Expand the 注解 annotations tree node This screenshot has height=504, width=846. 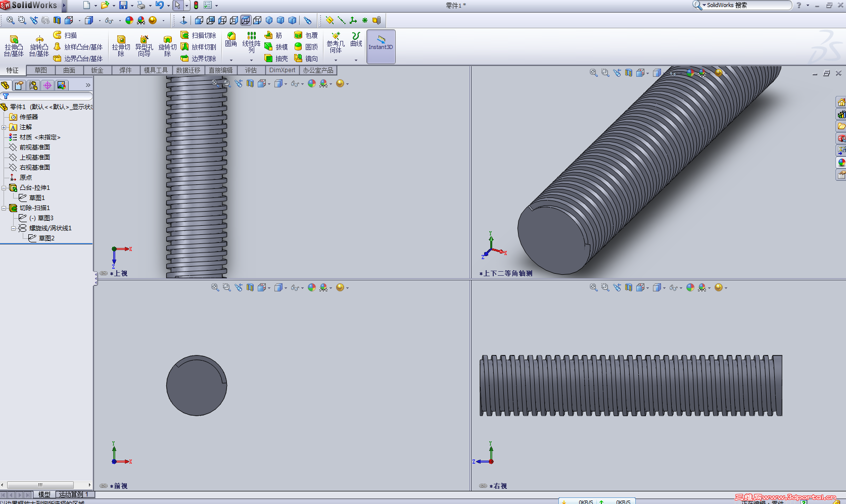pos(4,127)
